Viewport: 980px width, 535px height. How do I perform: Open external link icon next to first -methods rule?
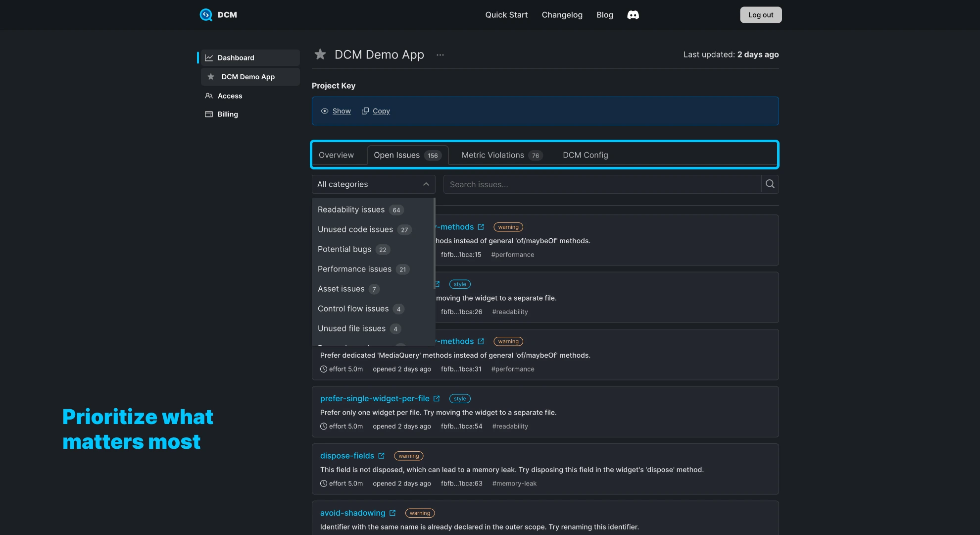pyautogui.click(x=481, y=227)
